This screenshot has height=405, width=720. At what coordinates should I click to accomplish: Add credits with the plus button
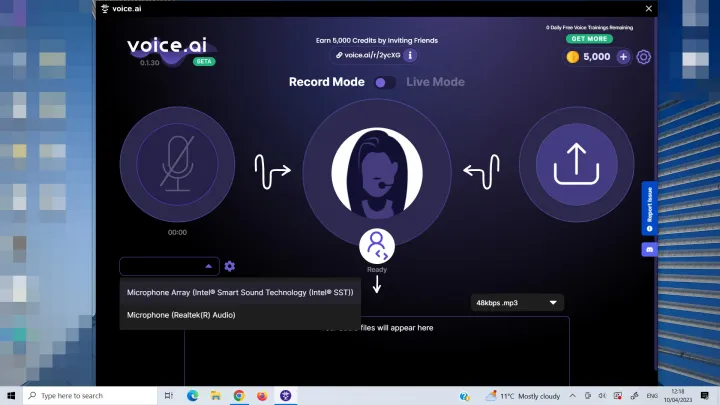[623, 57]
